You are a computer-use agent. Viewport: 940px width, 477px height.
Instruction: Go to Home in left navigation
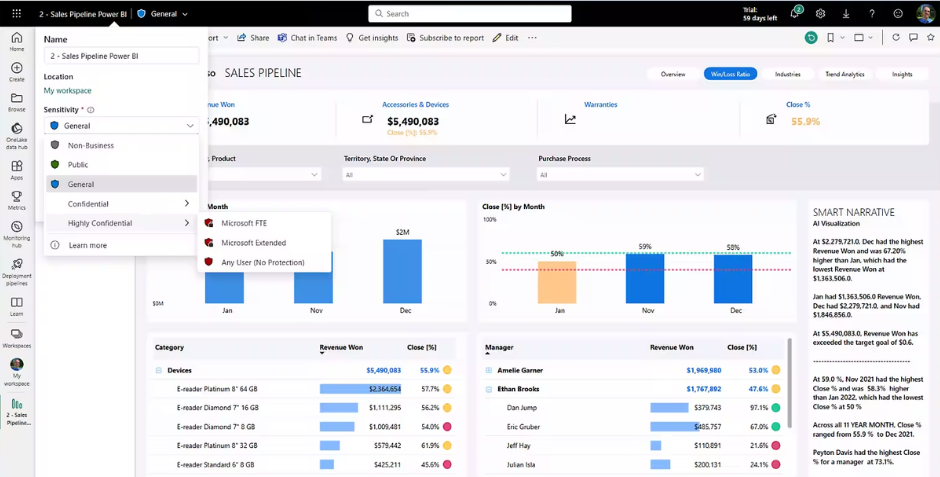click(x=17, y=41)
